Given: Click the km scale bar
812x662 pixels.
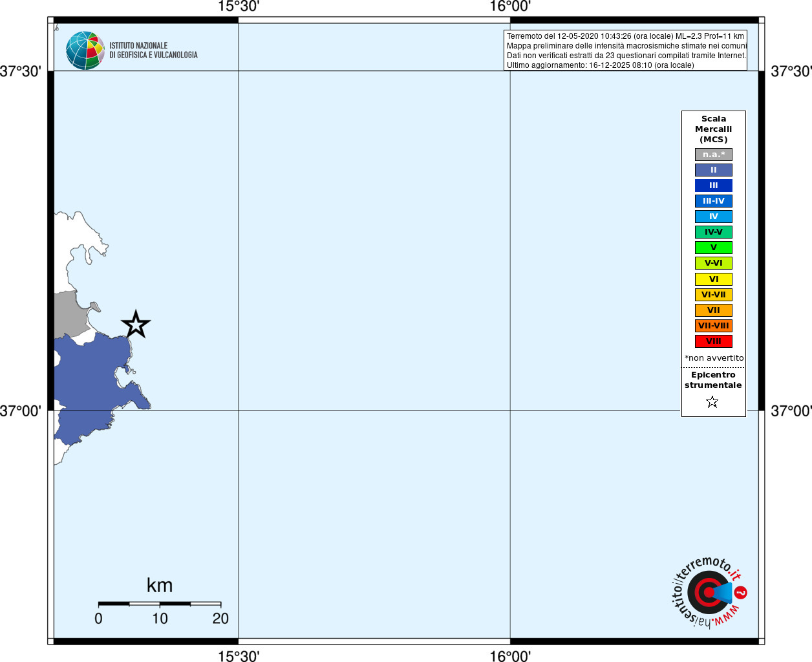Looking at the screenshot, I should (160, 604).
